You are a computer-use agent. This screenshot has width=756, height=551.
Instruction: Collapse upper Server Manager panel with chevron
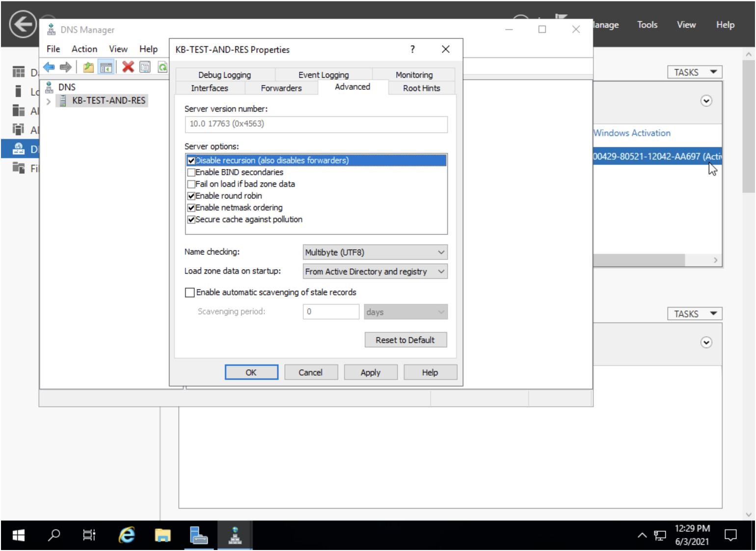(x=706, y=101)
